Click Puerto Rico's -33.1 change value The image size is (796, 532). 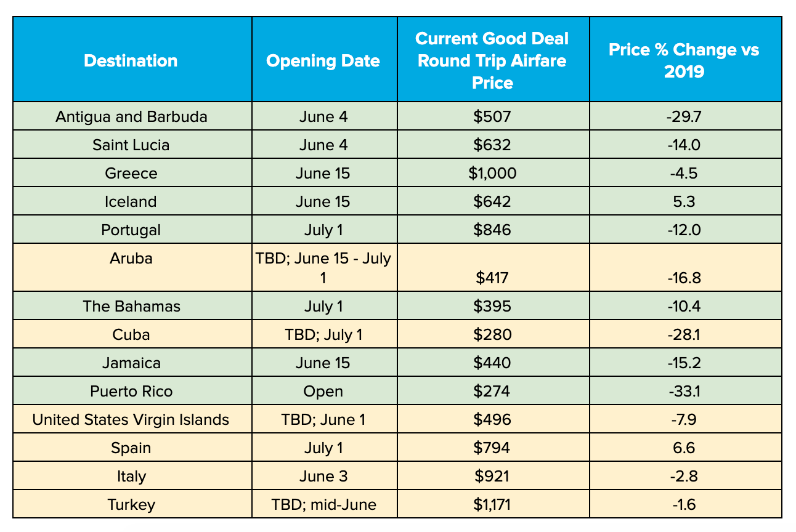click(x=685, y=390)
